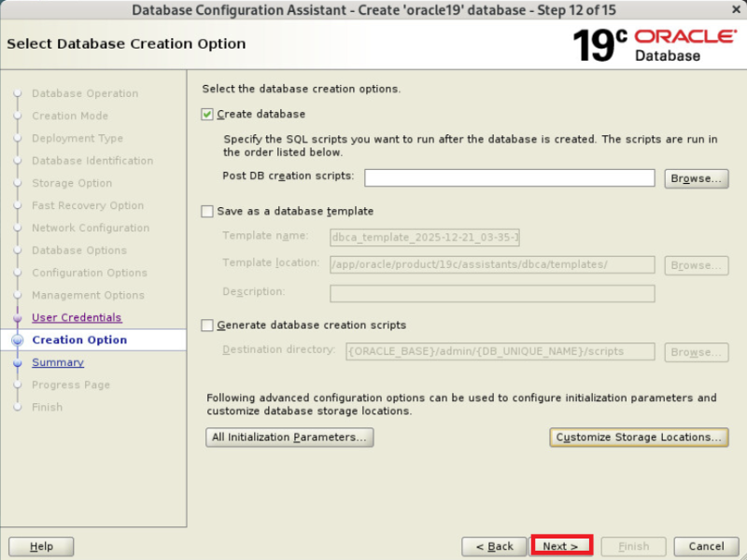This screenshot has width=747, height=560.
Task: Click the Management Options step label
Action: click(x=88, y=295)
